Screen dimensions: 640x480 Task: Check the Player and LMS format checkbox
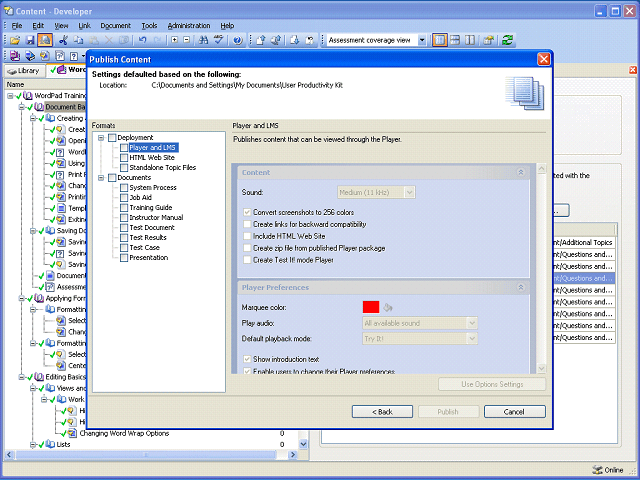124,147
